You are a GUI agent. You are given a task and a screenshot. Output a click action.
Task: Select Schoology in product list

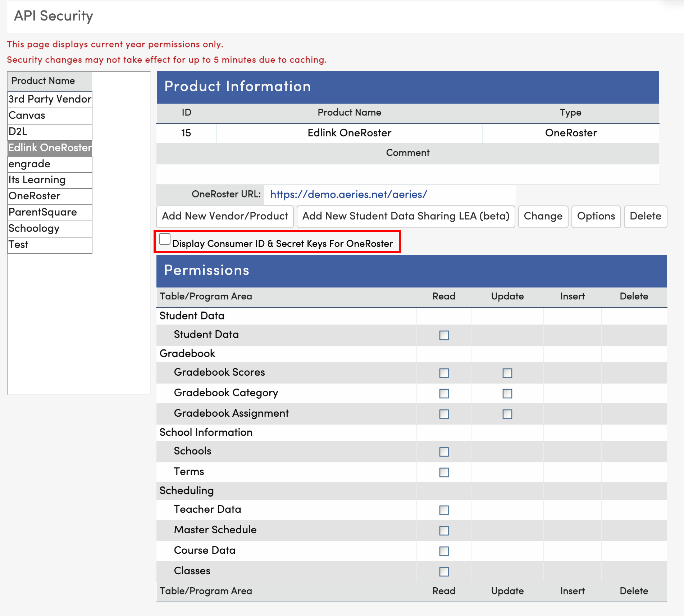pyautogui.click(x=50, y=228)
